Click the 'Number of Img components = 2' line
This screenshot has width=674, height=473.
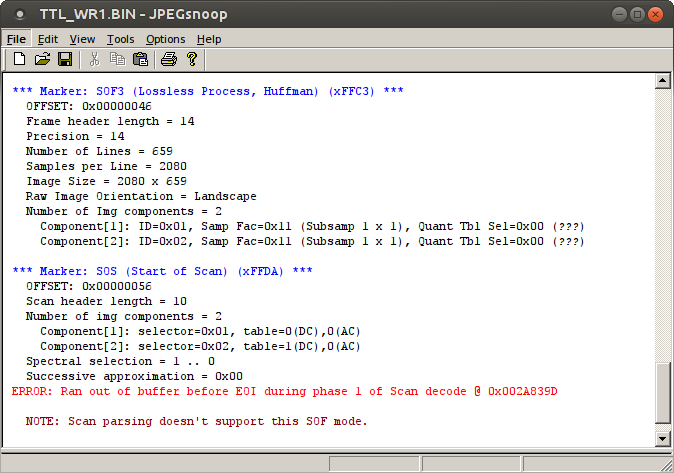tap(124, 211)
